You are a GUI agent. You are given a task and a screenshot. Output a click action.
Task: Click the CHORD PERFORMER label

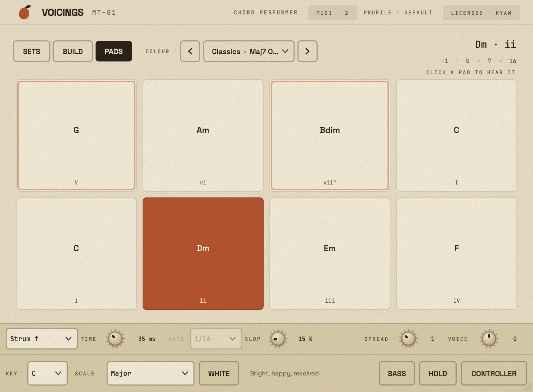coord(266,13)
